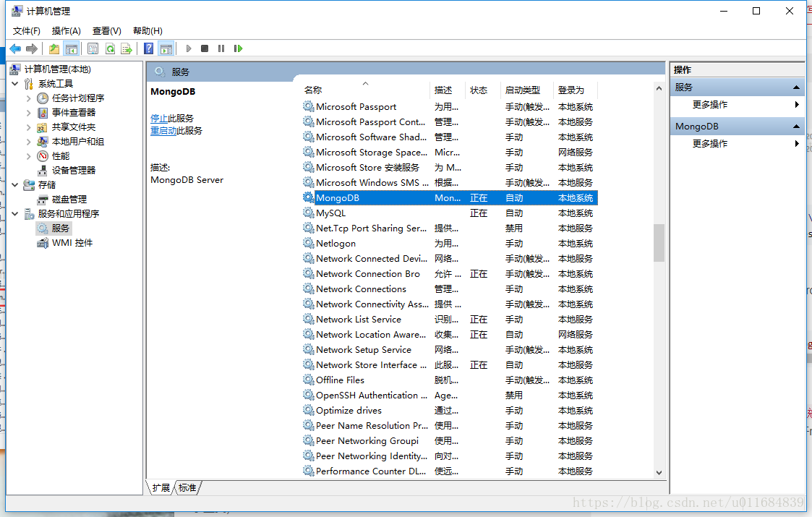Image resolution: width=812 pixels, height=517 pixels.
Task: Select the MySQL service row
Action: 450,213
